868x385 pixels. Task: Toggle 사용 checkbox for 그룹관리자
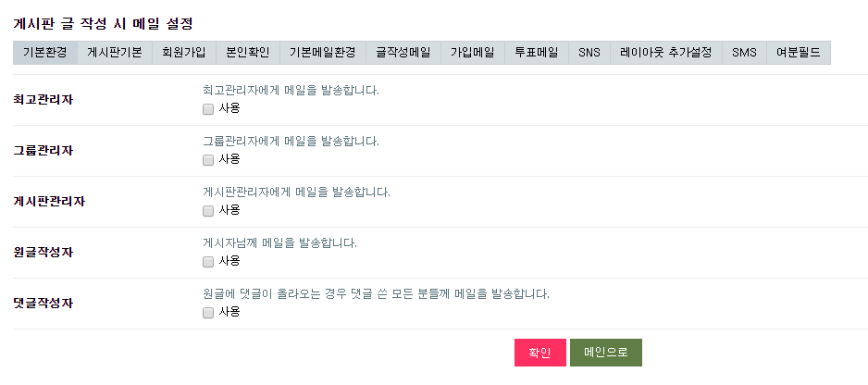point(208,160)
